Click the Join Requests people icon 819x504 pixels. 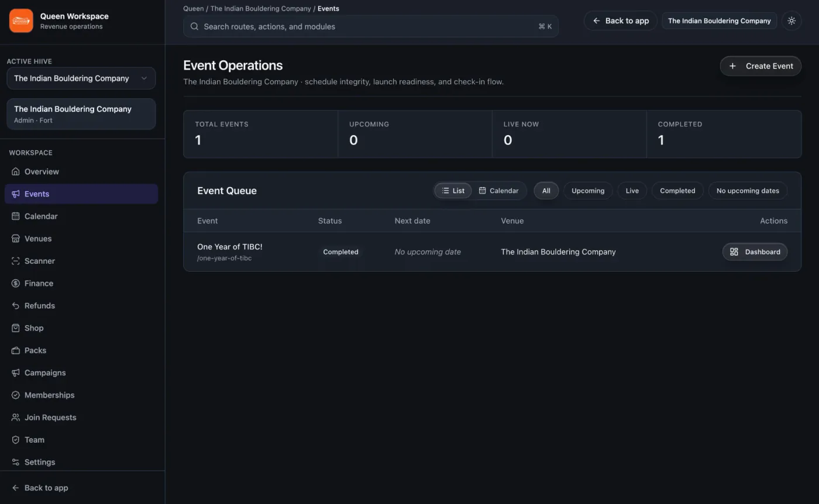click(16, 417)
